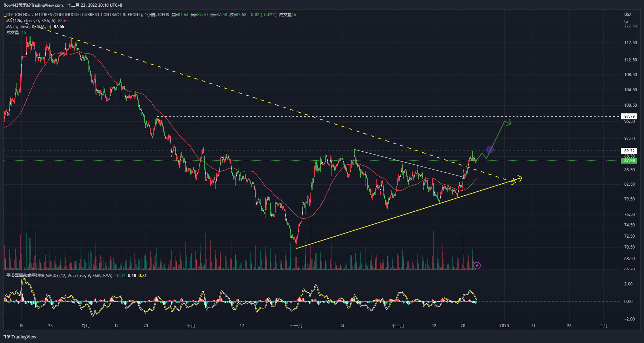Click the 1小時 interval text
The image size is (644, 343).
tap(150, 15)
